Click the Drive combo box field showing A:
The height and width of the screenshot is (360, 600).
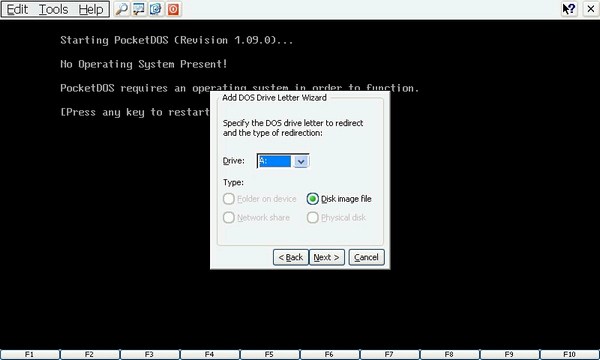click(x=283, y=161)
